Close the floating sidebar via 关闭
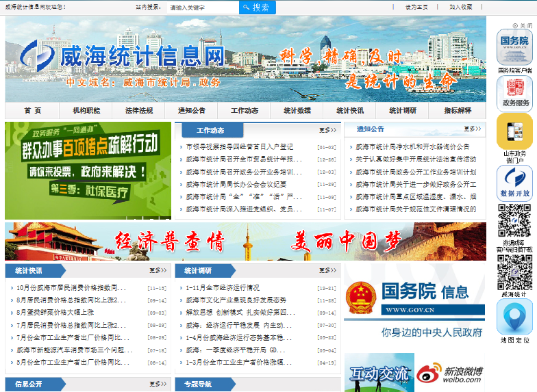 pyautogui.click(x=523, y=25)
